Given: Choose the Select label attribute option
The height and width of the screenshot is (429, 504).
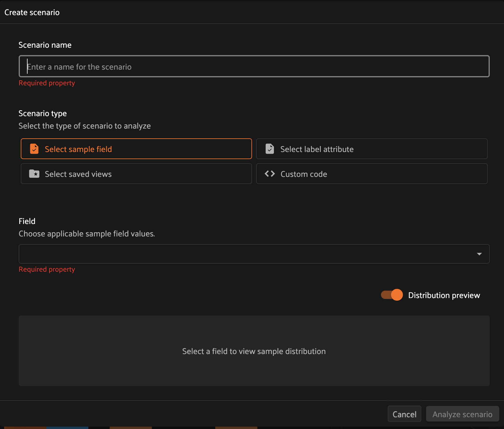Looking at the screenshot, I should (x=372, y=149).
